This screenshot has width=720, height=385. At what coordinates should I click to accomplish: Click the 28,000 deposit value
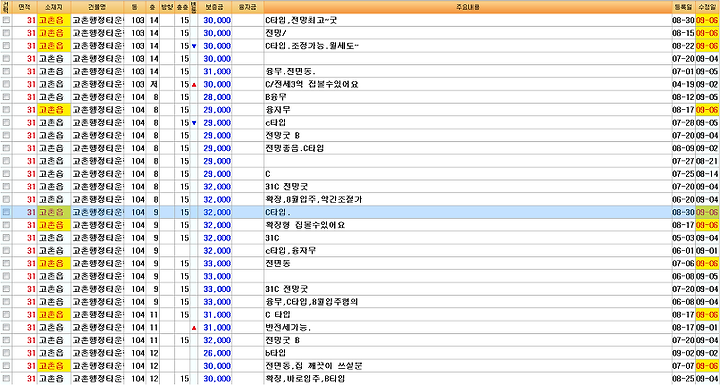217,97
